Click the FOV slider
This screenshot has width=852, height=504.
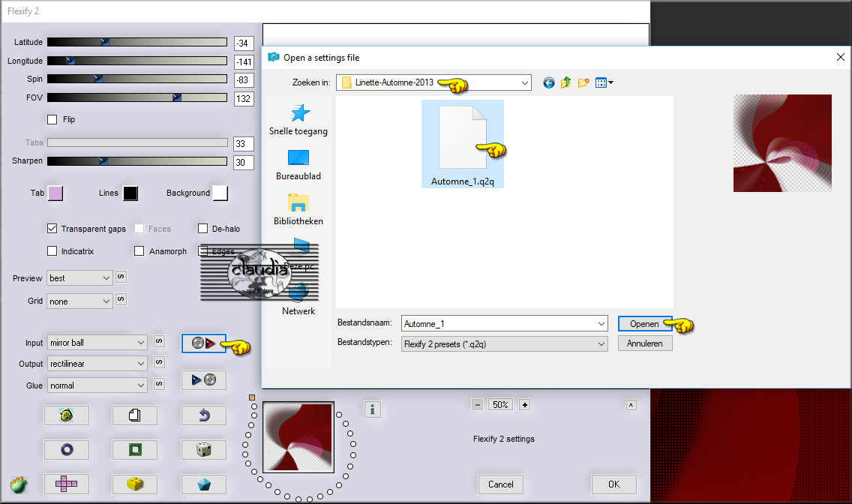click(137, 97)
